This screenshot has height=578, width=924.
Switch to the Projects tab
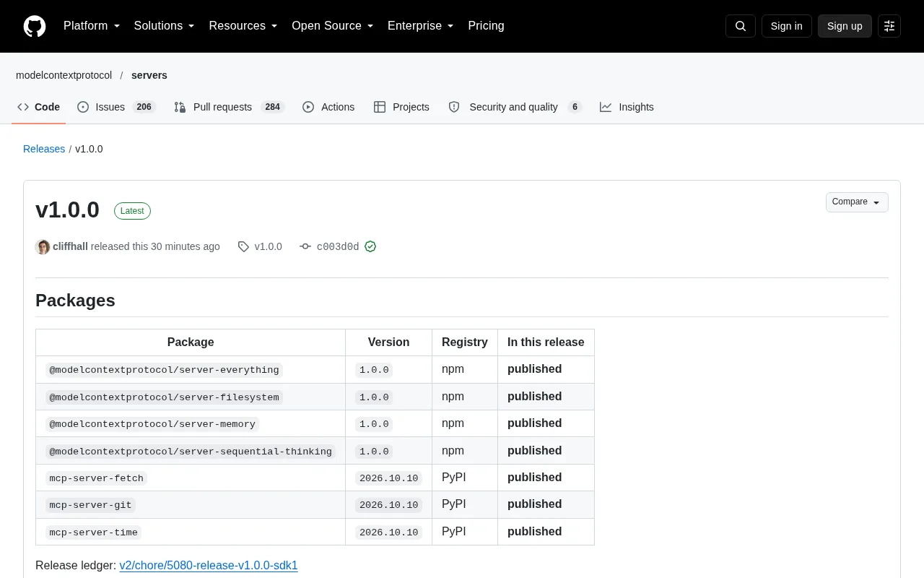point(401,107)
